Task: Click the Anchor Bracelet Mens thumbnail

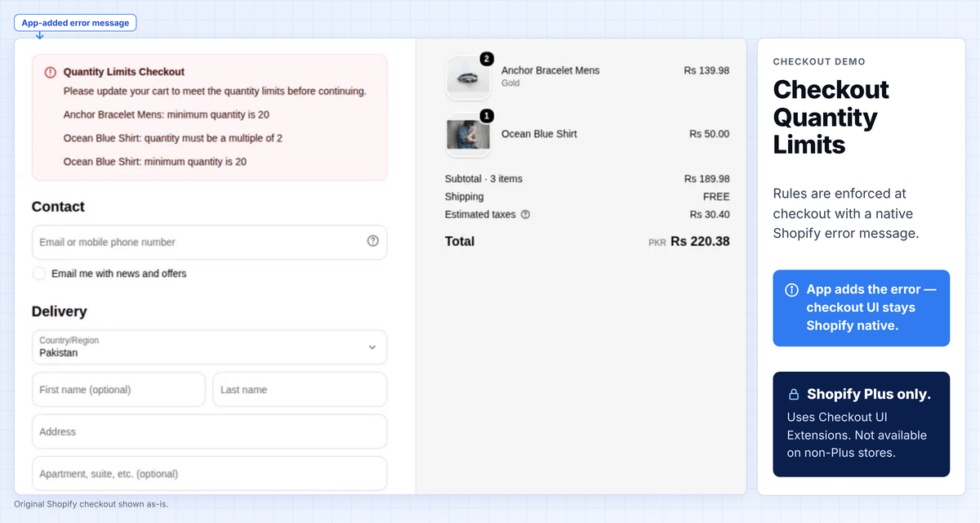Action: [x=469, y=78]
